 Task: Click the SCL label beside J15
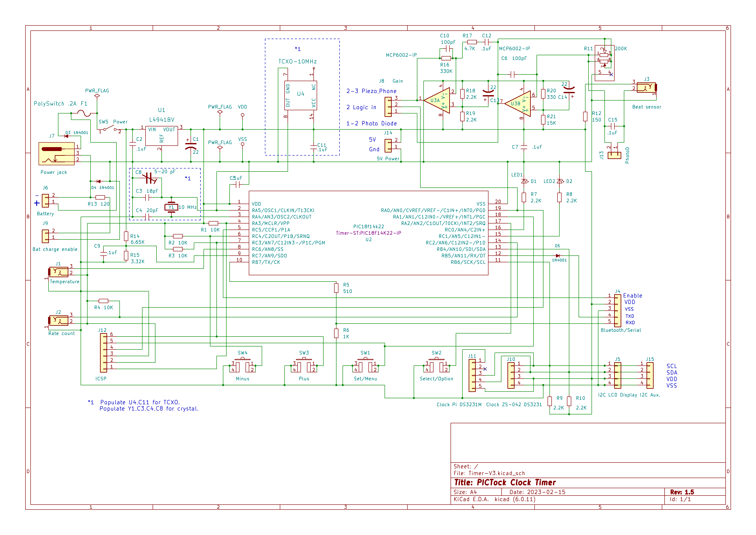(672, 366)
